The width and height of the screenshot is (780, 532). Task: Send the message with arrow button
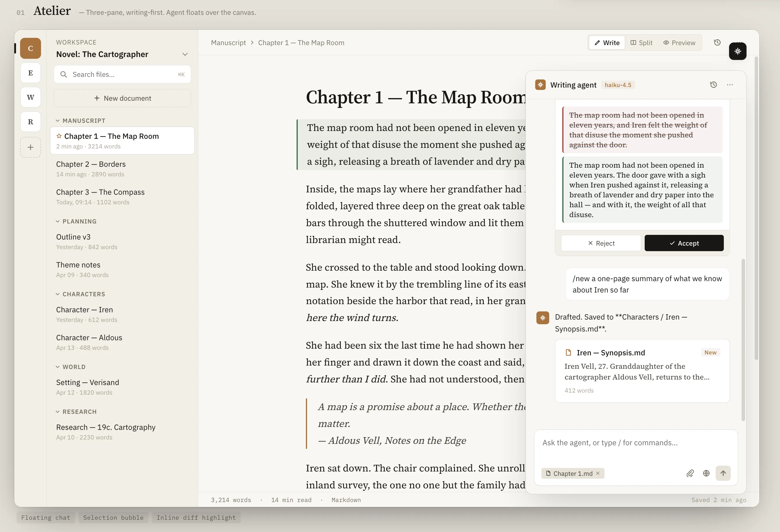(723, 473)
